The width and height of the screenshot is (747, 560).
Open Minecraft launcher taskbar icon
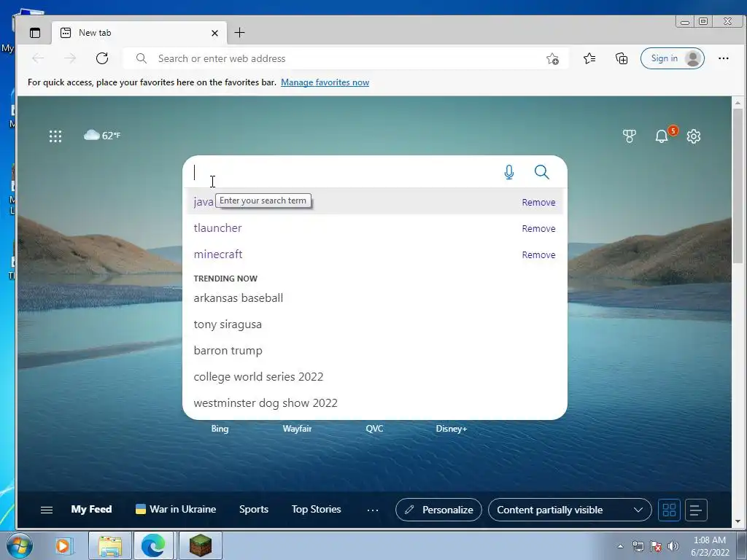200,545
